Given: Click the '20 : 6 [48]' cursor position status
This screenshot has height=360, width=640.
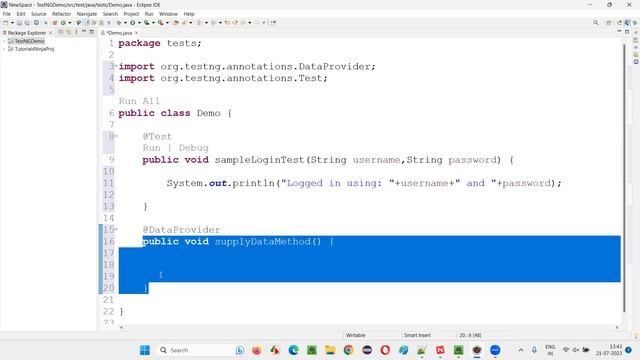Looking at the screenshot, I should tap(470, 335).
